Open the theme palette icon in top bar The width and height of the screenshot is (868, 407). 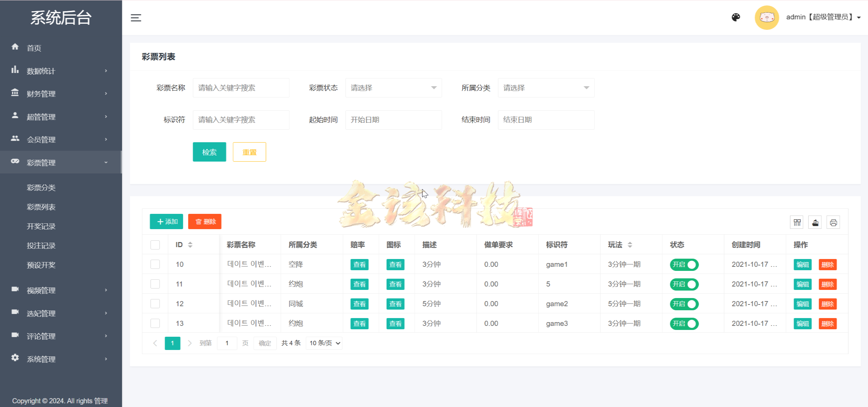pyautogui.click(x=736, y=17)
